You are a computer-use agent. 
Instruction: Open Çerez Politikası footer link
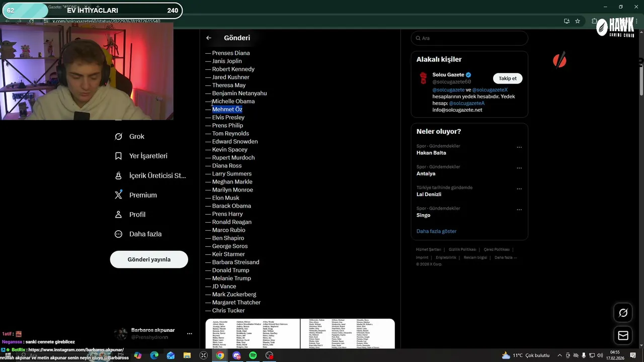tap(497, 249)
